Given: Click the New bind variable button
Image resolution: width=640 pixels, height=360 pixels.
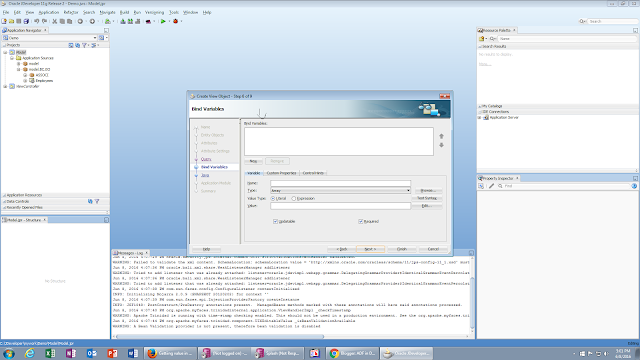Looking at the screenshot, I should click(253, 161).
